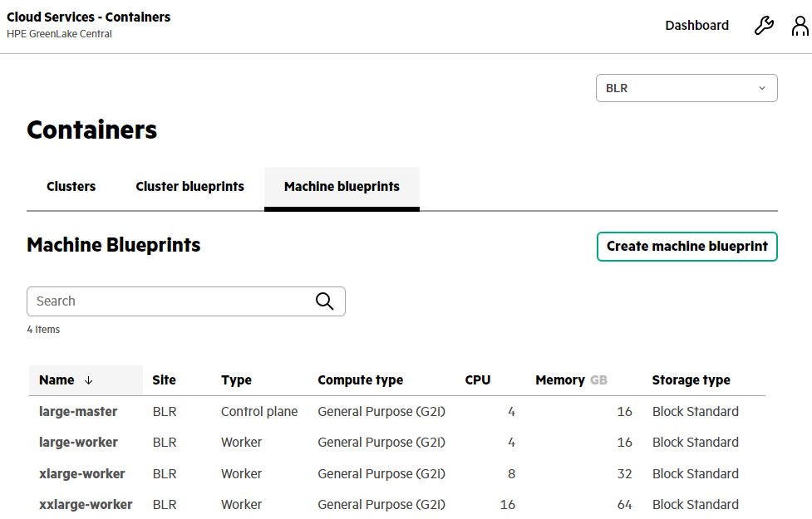Open the user profile icon
The image size is (812, 519).
[x=800, y=26]
